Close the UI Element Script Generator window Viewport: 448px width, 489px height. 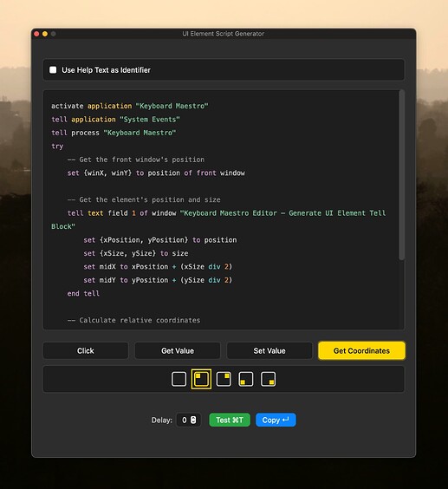[36, 34]
